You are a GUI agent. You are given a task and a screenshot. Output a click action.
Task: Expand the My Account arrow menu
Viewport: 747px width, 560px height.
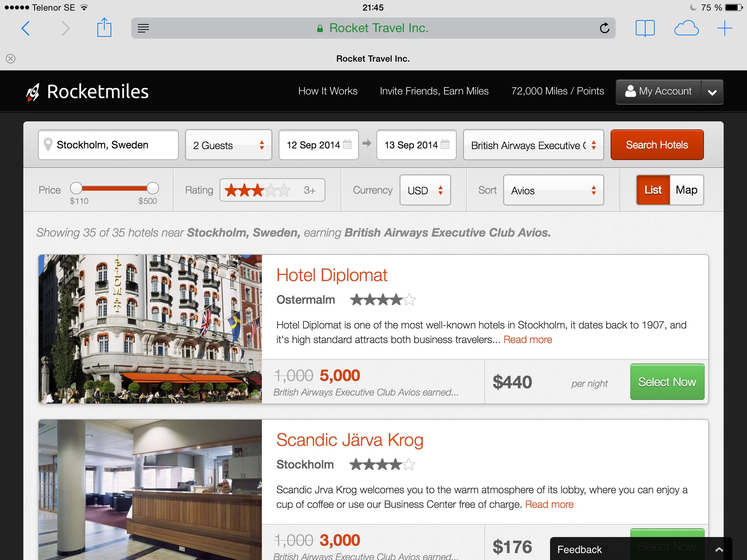click(712, 92)
